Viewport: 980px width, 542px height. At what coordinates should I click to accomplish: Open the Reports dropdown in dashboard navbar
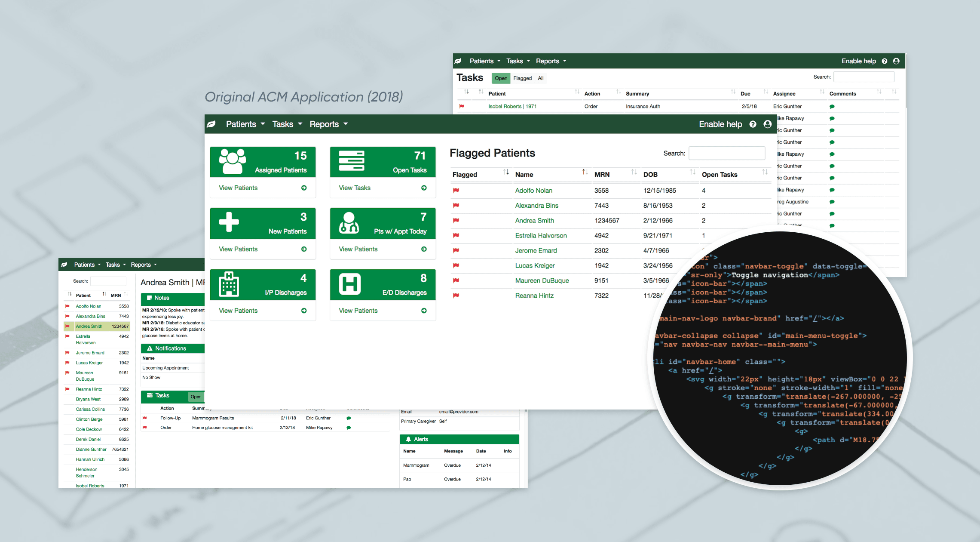[328, 124]
